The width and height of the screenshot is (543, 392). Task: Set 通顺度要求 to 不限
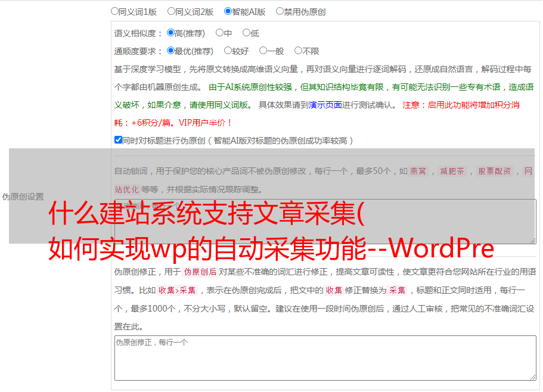pyautogui.click(x=298, y=51)
